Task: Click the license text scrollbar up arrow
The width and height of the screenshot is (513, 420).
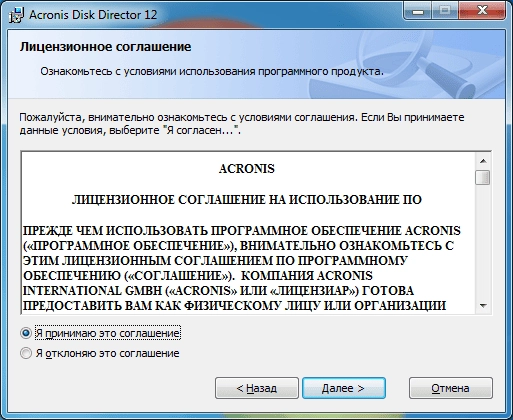Action: (483, 161)
